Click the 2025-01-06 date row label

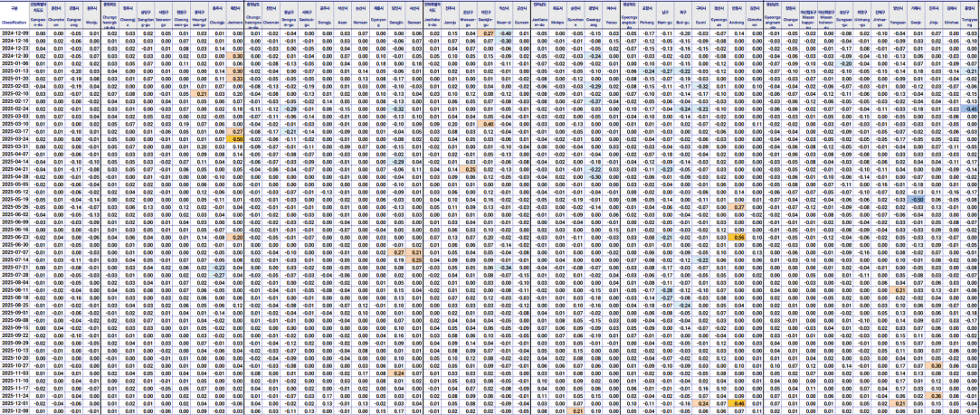tap(14, 63)
